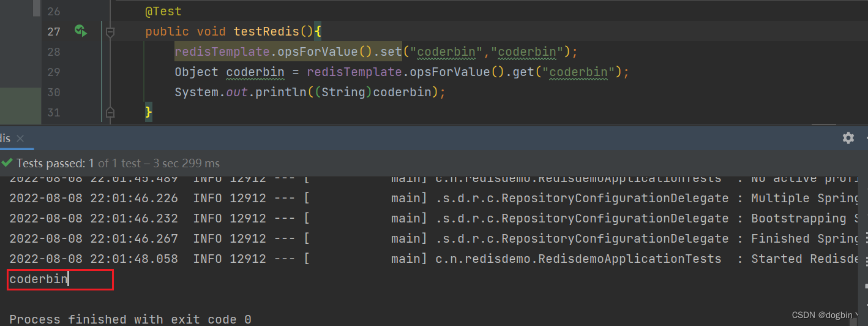Click the 'Tests passed: 1 of 1 test' status
The height and width of the screenshot is (326, 868).
coord(118,164)
